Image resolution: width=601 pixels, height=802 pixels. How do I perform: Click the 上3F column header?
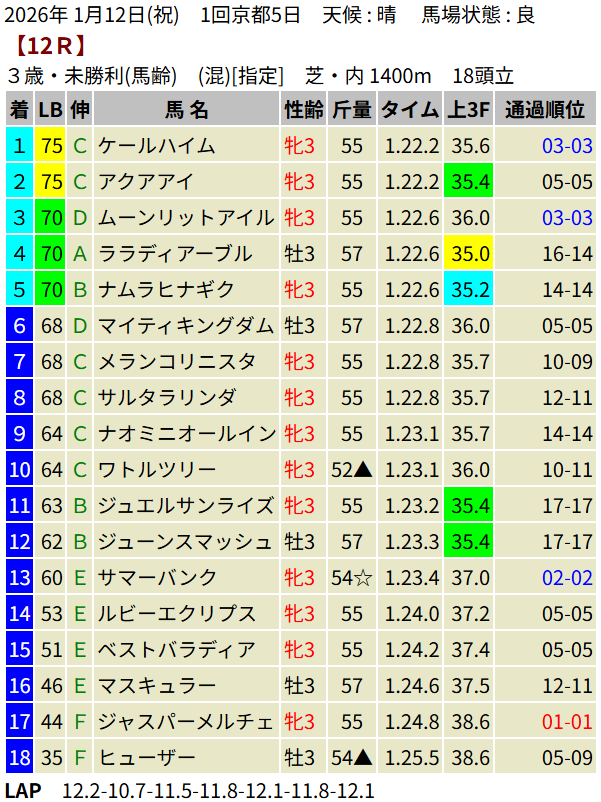tap(470, 110)
